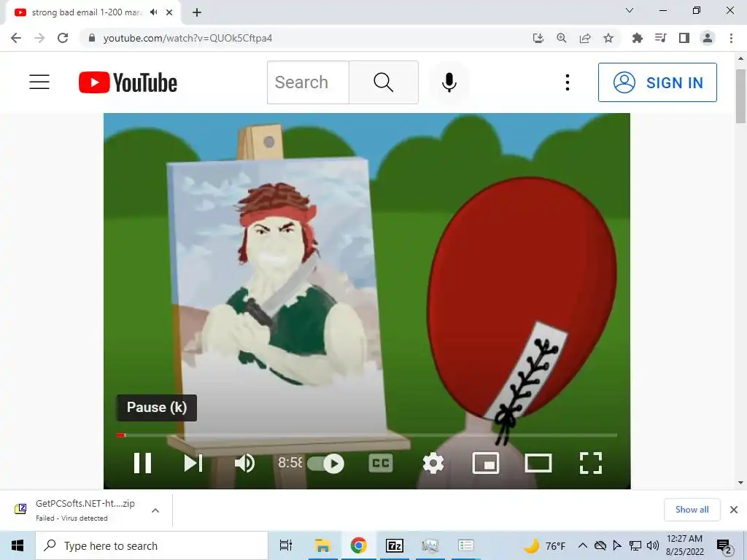The image size is (747, 560).
Task: Show hidden system tray icons
Action: click(582, 545)
